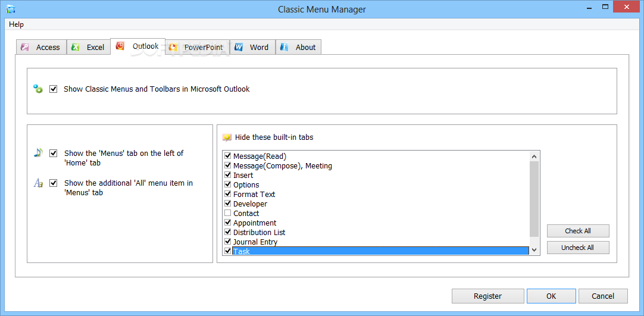Click the PowerPoint tab icon
This screenshot has height=316, width=644.
click(173, 47)
